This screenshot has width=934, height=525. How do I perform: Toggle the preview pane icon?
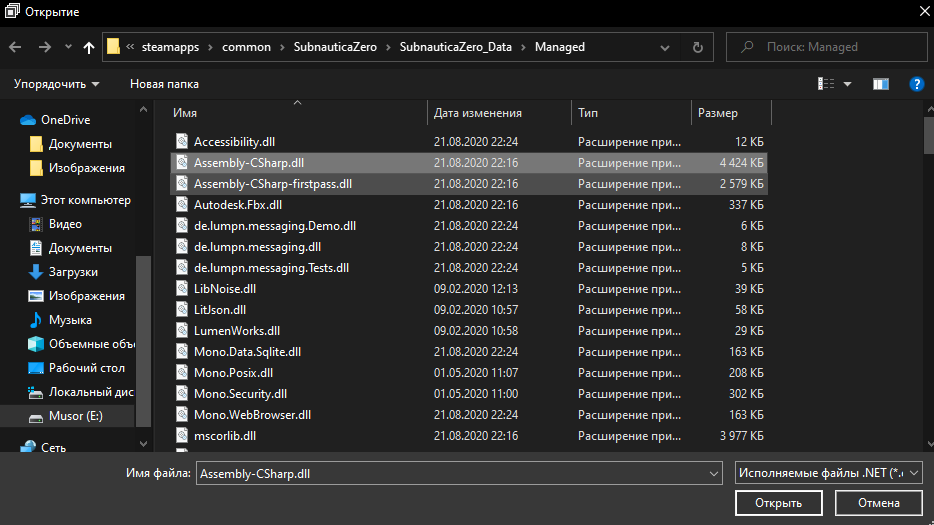pyautogui.click(x=880, y=84)
